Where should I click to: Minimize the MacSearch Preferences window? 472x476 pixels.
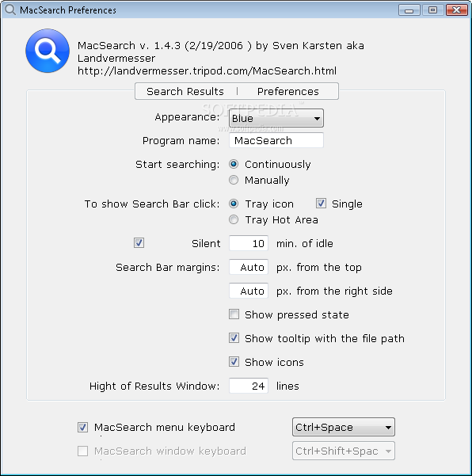tap(409, 10)
